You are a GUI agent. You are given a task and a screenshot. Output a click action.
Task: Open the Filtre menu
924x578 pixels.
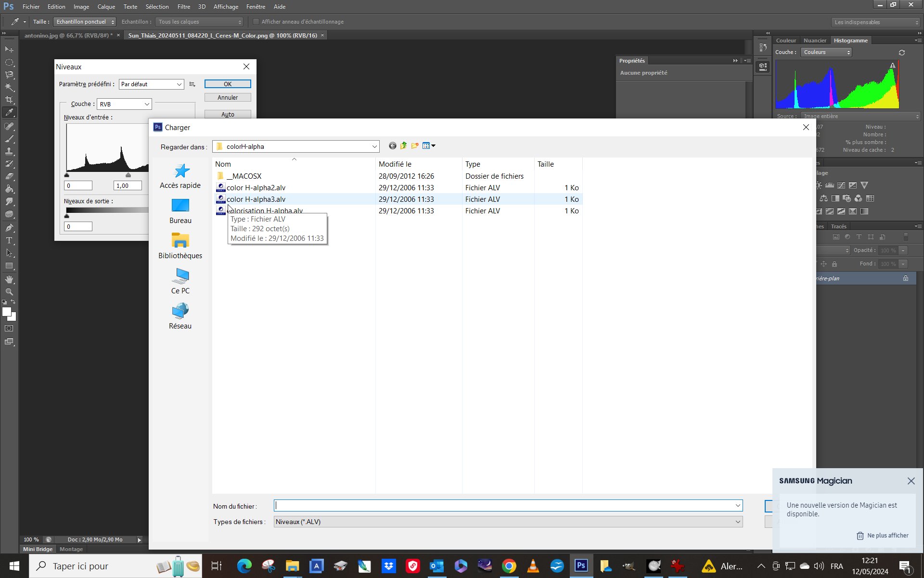click(183, 7)
